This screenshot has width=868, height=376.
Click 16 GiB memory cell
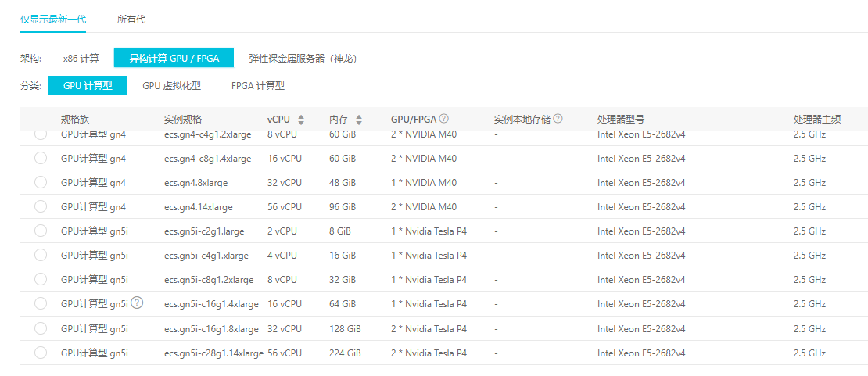pos(342,256)
